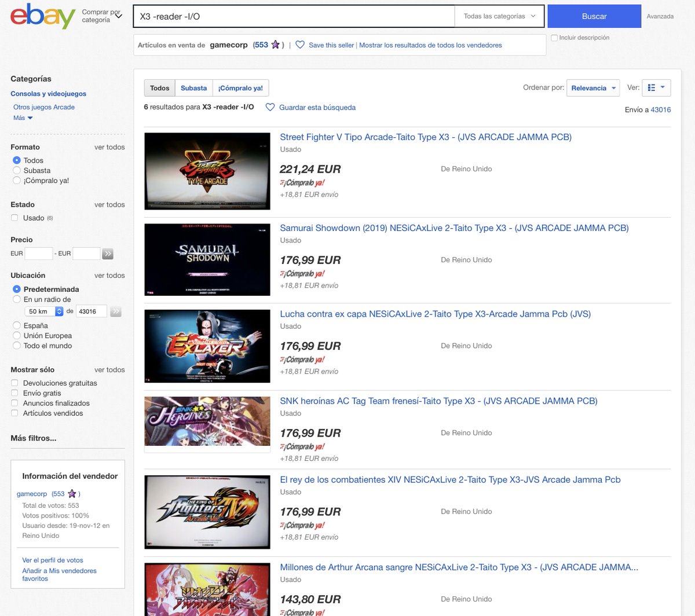
Task: Open SNK heroínas AC Tag Team listing title
Action: click(438, 401)
